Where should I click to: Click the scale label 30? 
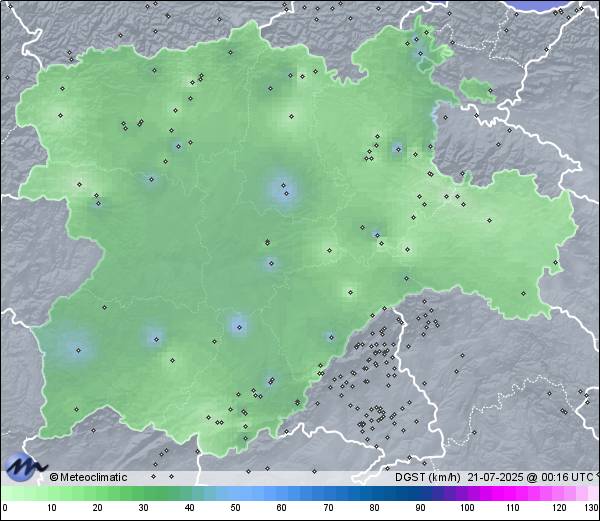click(143, 508)
